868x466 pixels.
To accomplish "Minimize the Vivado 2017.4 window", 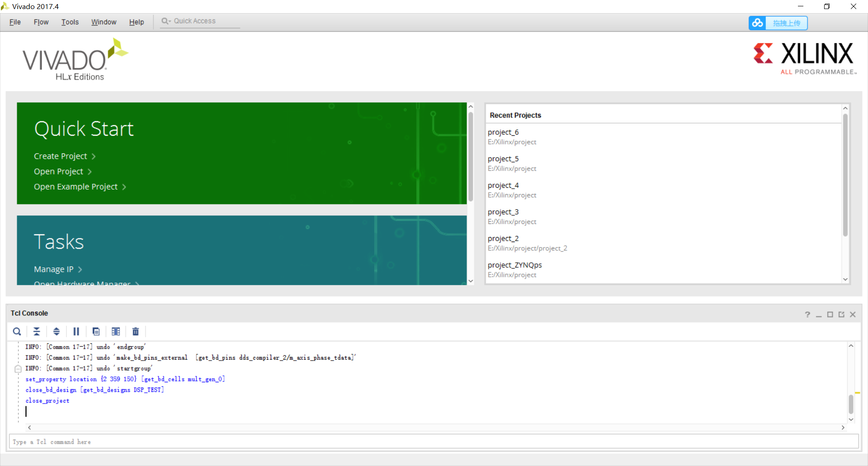I will point(801,6).
